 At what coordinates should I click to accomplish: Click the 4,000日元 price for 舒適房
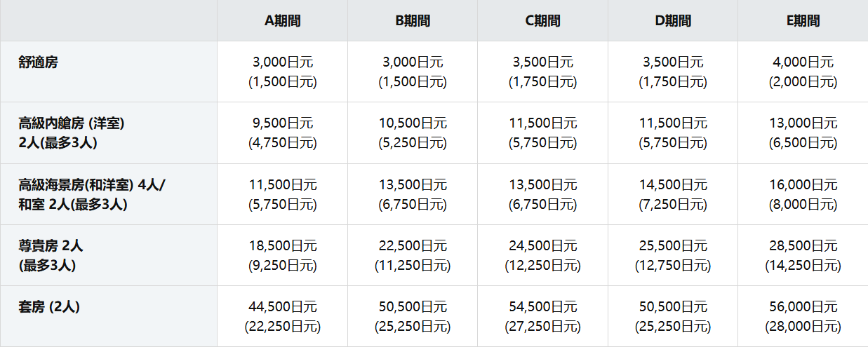(803, 62)
